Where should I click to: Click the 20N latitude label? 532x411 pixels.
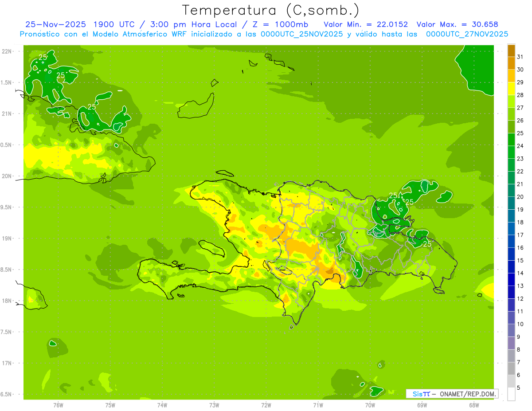pos(7,176)
